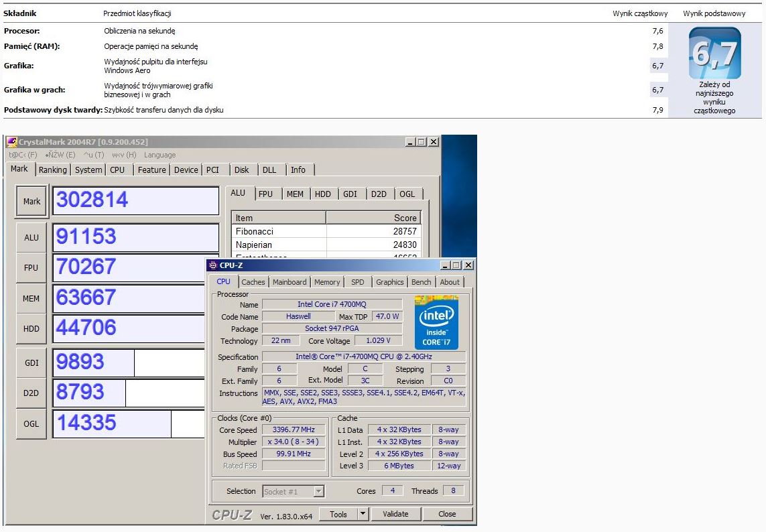Screen dimensions: 766x532
Task: Open the garbled (E) menu in CrystalMark
Action: (x=60, y=155)
